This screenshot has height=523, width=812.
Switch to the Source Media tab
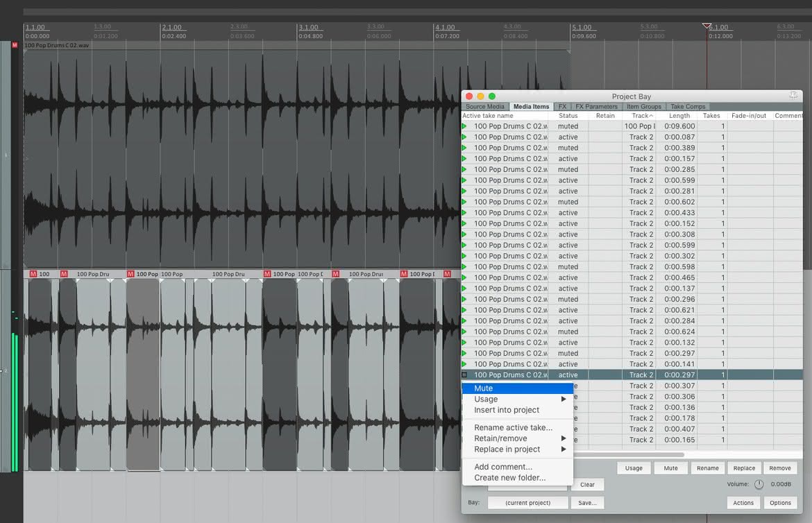click(x=484, y=107)
